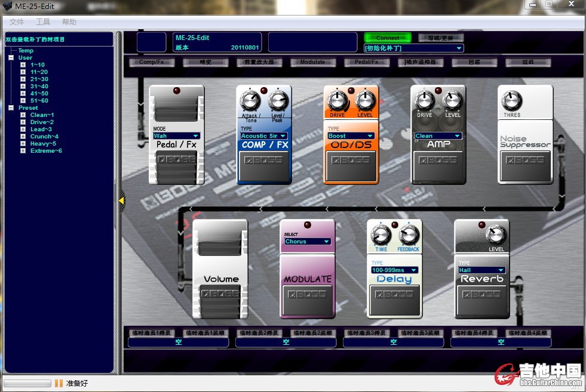
Task: Open the 100-999ms delay TYPE dropdown
Action: [x=394, y=270]
